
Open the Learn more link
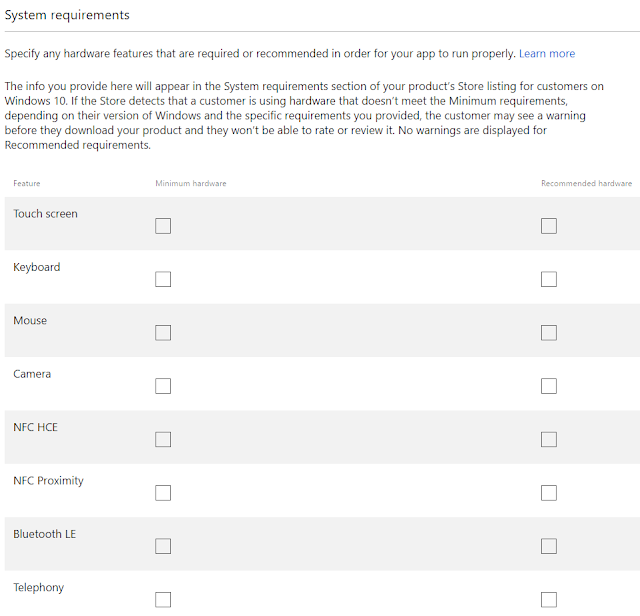pos(547,53)
